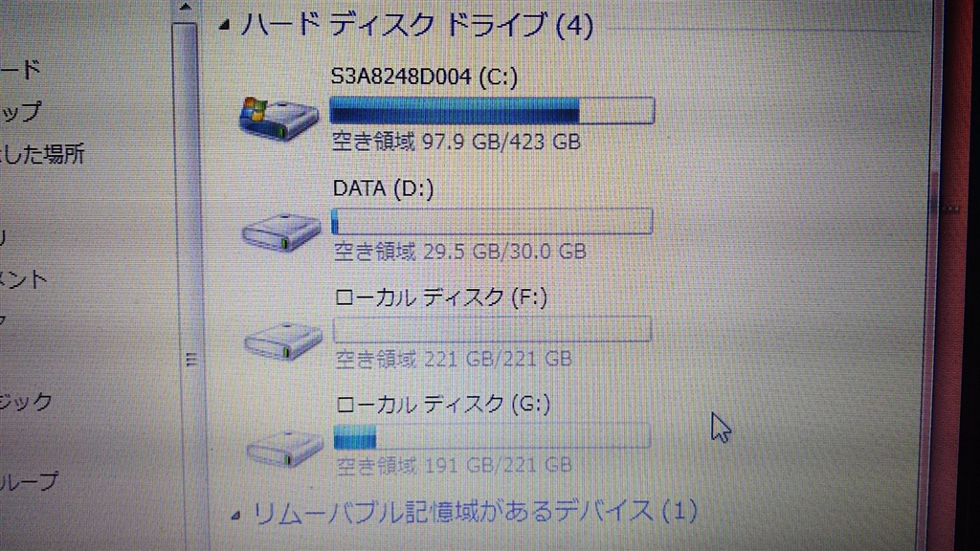This screenshot has width=980, height=551.
Task: Click the D: drive capacity bar
Action: (x=492, y=221)
